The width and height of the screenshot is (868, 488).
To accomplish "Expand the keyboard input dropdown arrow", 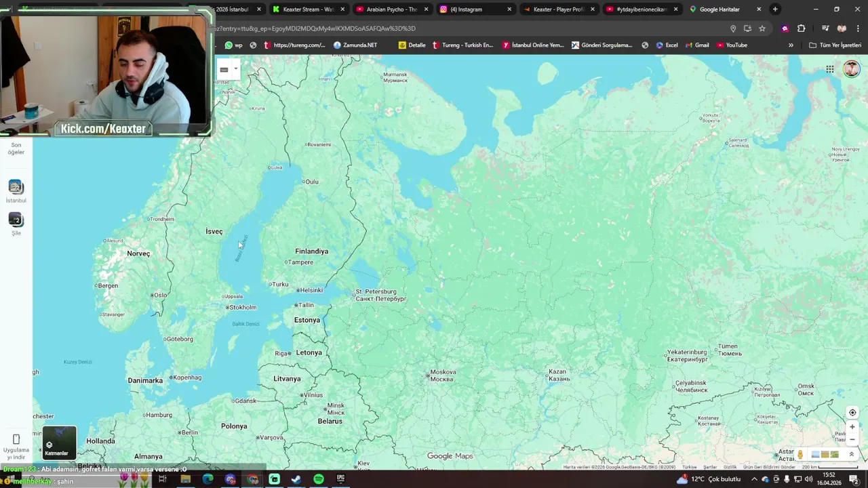I will point(235,68).
